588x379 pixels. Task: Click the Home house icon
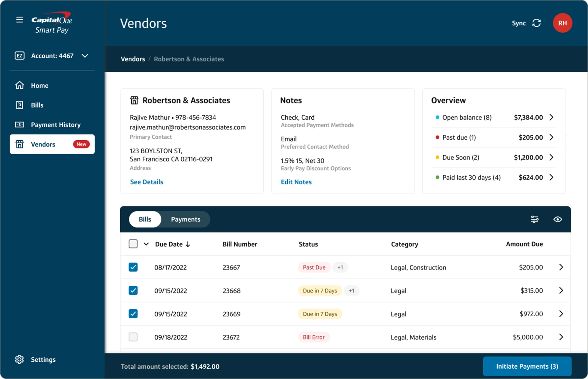point(19,86)
